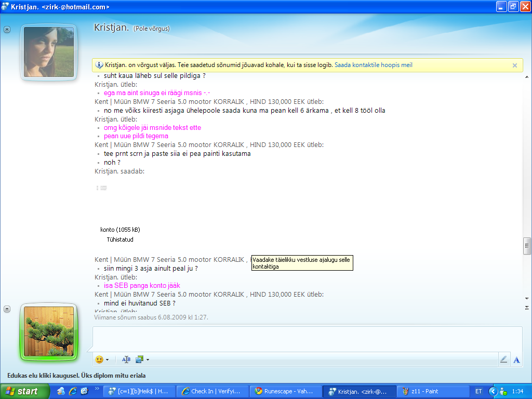The height and width of the screenshot is (399, 532).
Task: Expand the contact display picture menu arrow
Action: point(7,30)
